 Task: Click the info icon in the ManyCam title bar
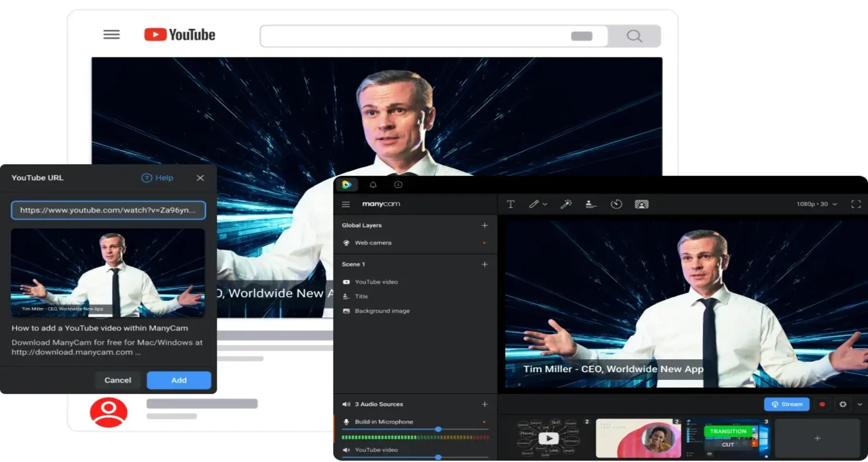point(398,184)
